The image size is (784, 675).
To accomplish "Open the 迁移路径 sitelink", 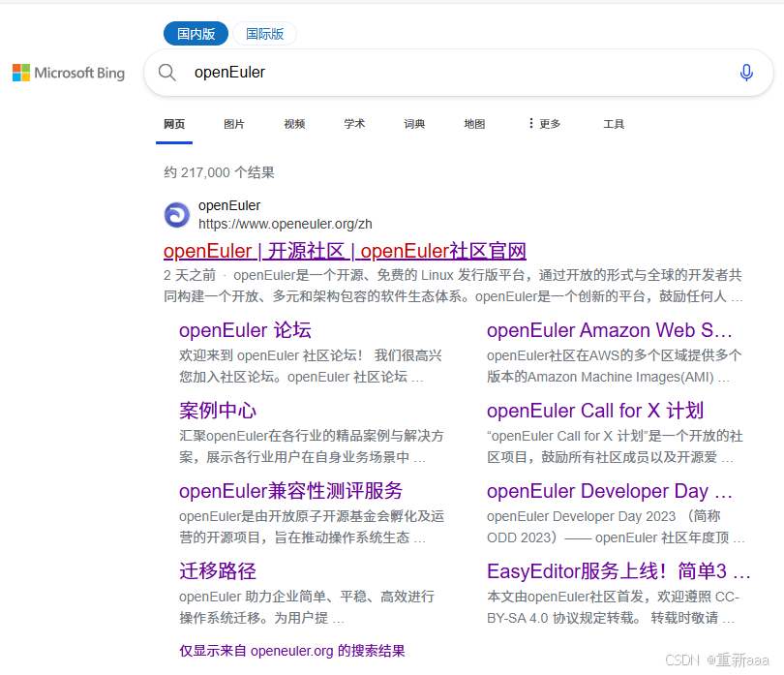I will pyautogui.click(x=218, y=571).
